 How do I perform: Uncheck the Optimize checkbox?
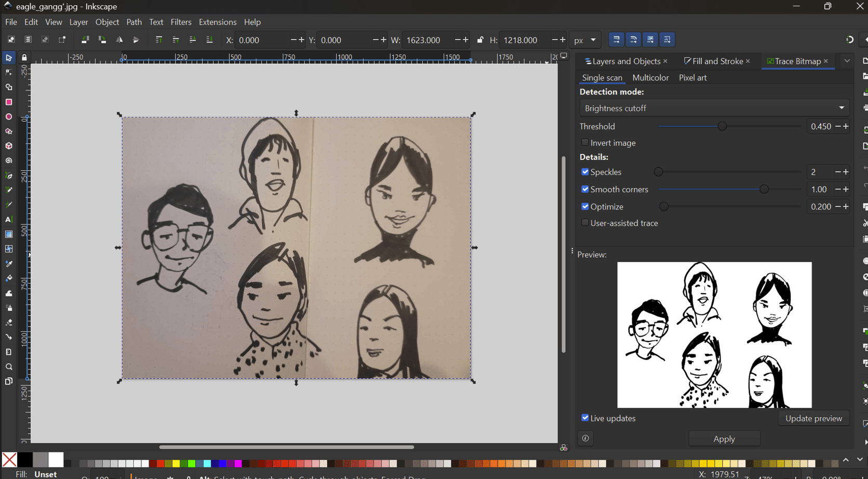tap(585, 206)
